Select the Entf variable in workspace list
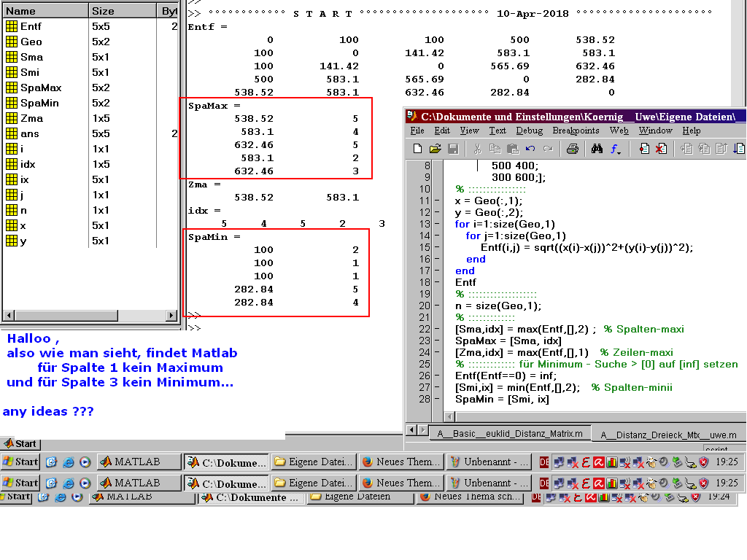 tap(31, 26)
